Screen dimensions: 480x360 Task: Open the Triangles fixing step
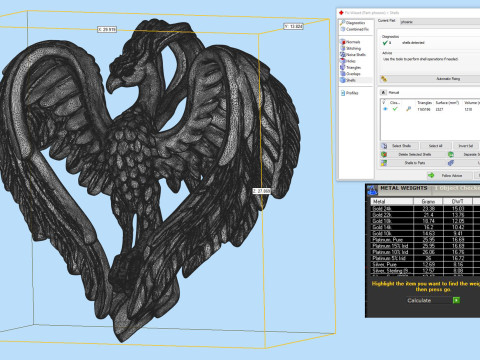351,67
